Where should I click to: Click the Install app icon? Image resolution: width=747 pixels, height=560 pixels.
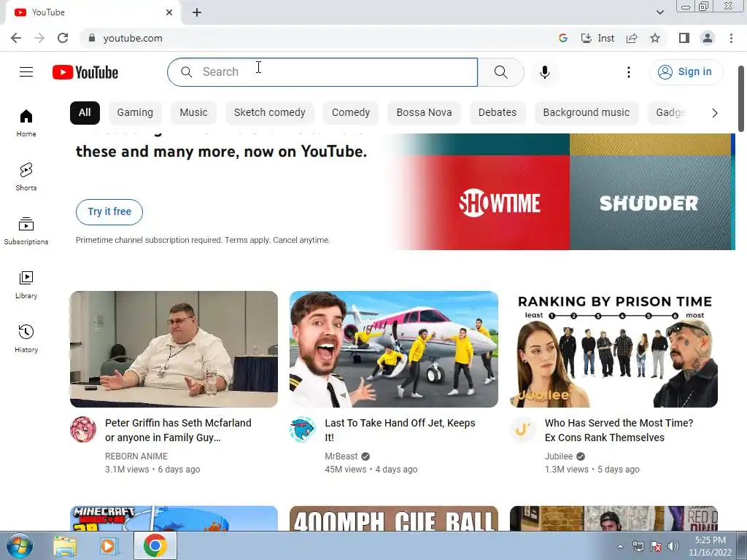click(x=597, y=38)
